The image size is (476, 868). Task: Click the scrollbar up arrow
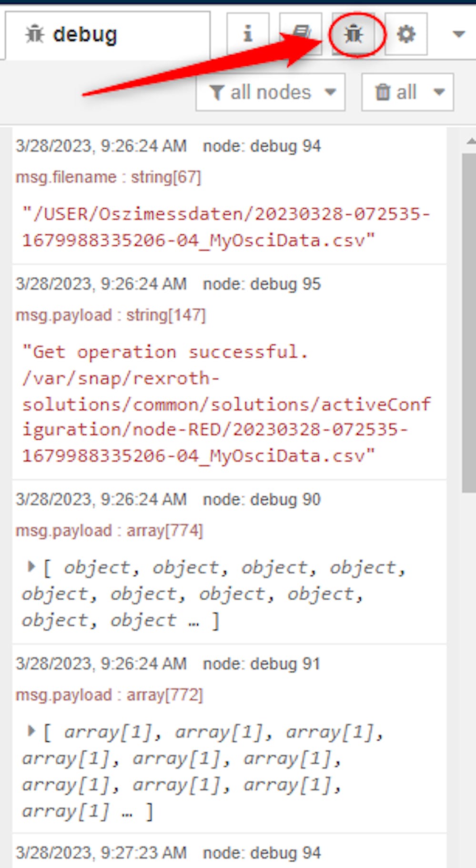[471, 141]
